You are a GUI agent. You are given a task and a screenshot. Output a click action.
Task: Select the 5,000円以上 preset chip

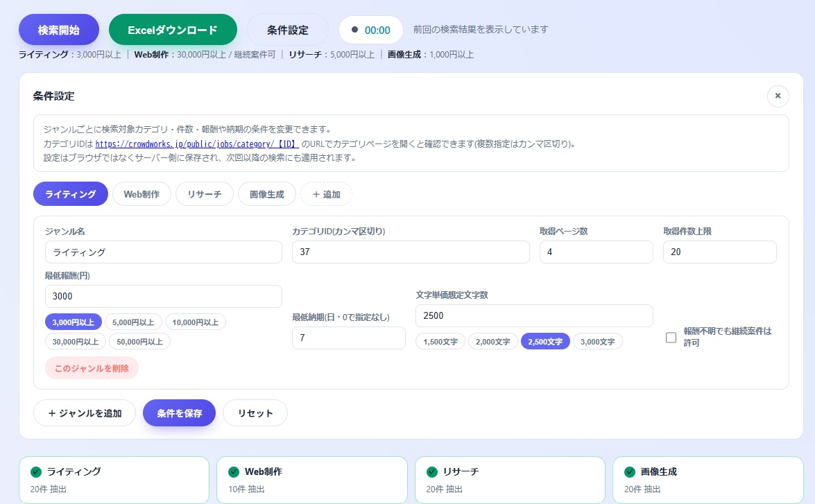click(x=134, y=322)
